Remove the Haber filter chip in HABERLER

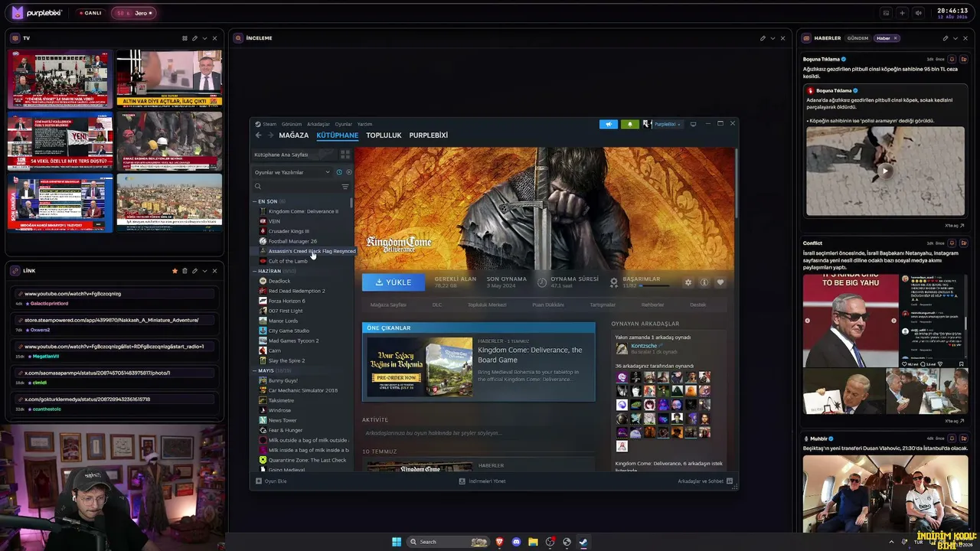895,38
